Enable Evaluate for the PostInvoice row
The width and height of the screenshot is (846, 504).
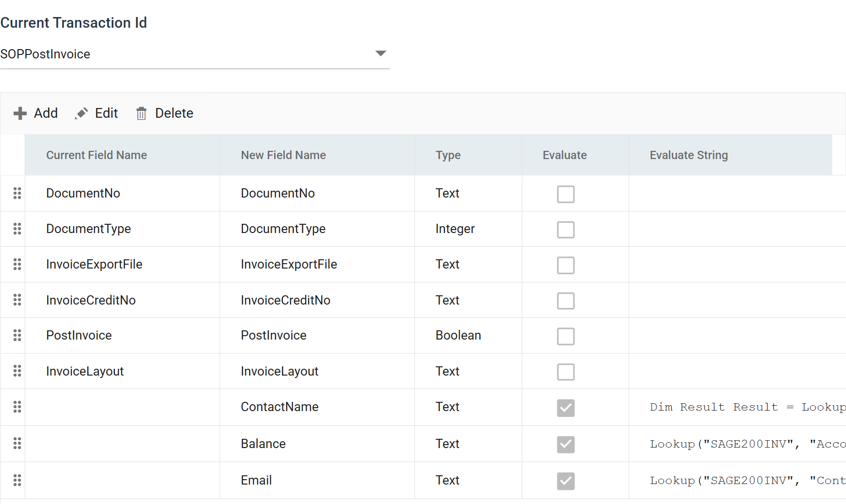[x=566, y=336]
